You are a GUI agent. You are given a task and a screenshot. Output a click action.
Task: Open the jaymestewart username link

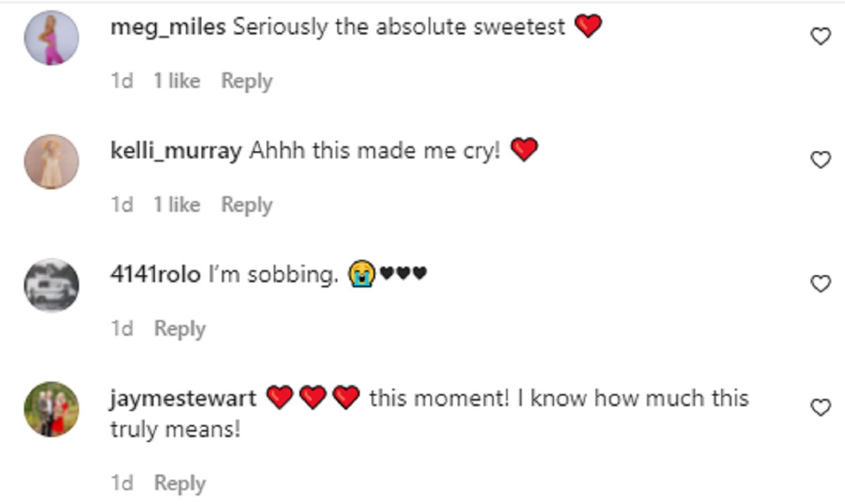click(x=183, y=398)
